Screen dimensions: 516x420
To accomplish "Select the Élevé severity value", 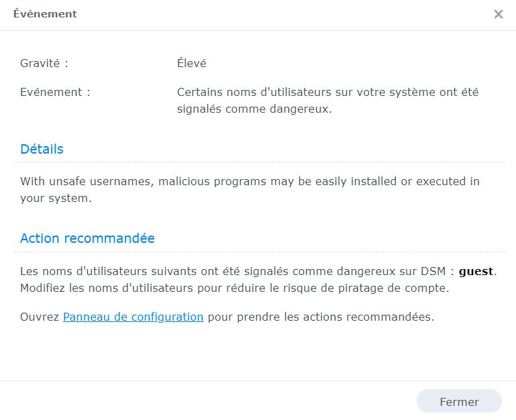I will (x=191, y=64).
